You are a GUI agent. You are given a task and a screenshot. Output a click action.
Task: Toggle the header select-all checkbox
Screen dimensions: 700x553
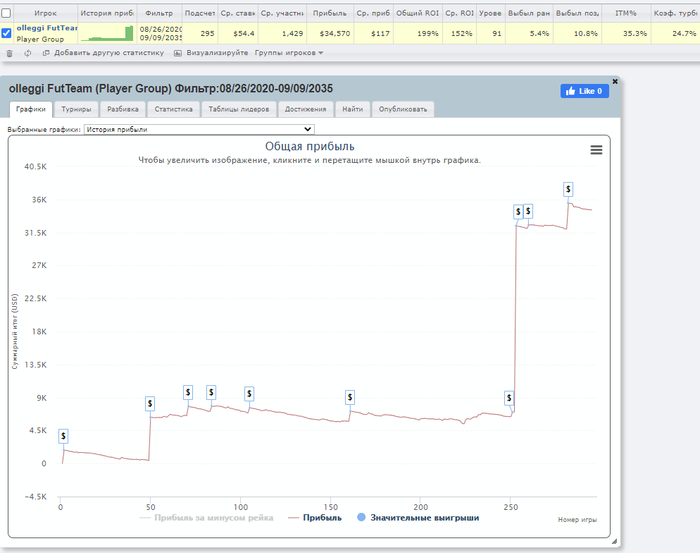[6, 13]
